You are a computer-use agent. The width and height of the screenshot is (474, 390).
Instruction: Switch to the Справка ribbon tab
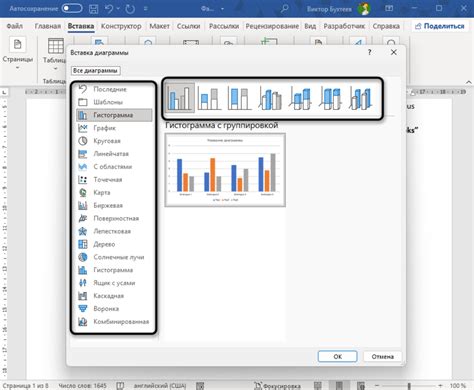[x=386, y=26]
